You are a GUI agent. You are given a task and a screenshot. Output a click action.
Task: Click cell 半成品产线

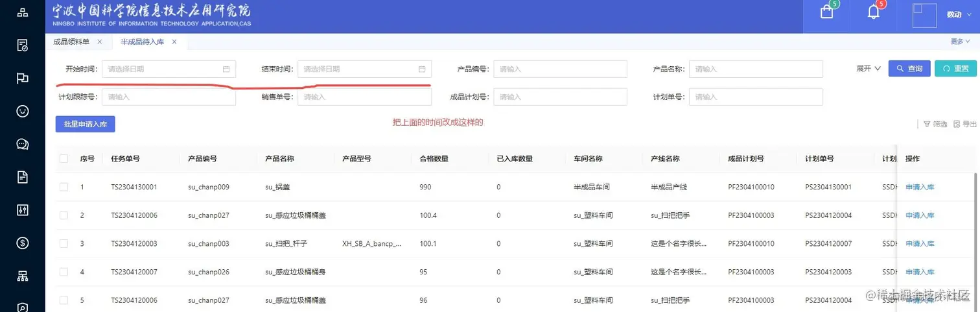point(669,187)
